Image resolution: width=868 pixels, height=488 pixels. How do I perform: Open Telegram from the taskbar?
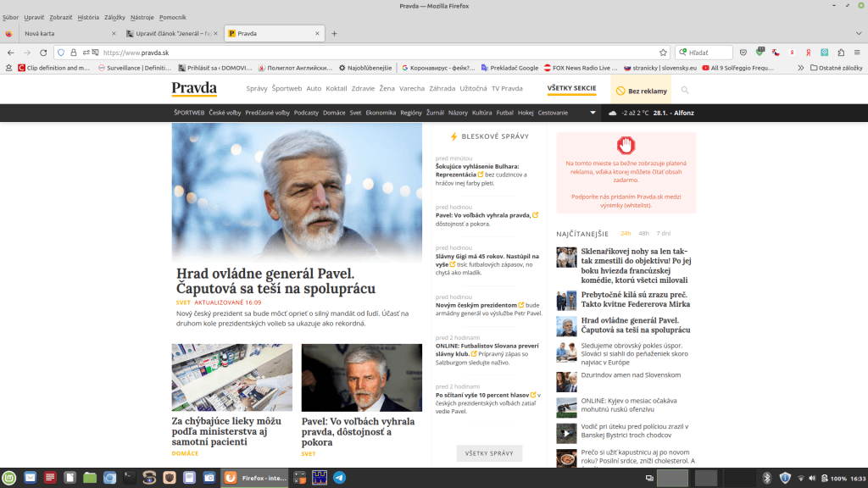(339, 478)
